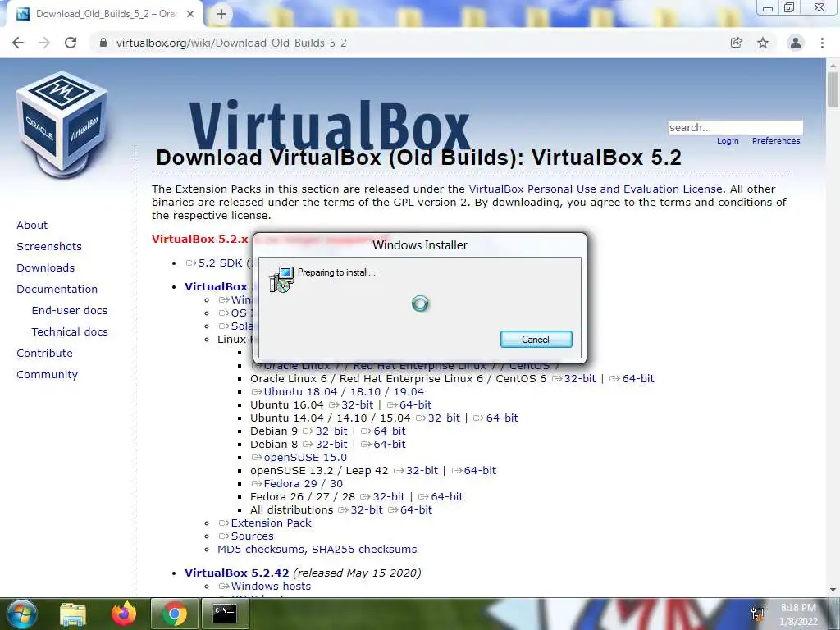Click the padlock site info icon
The image size is (840, 630).
103,43
